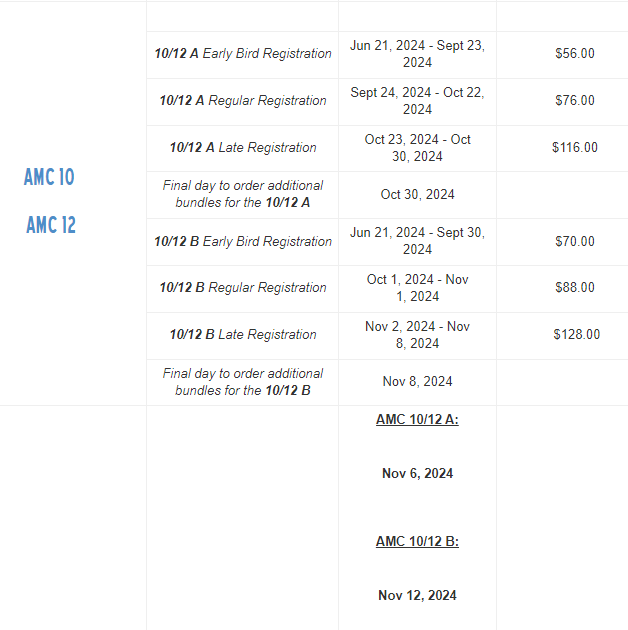Click the underlined AMC 10/12 B: heading
The width and height of the screenshot is (628, 630).
point(417,541)
